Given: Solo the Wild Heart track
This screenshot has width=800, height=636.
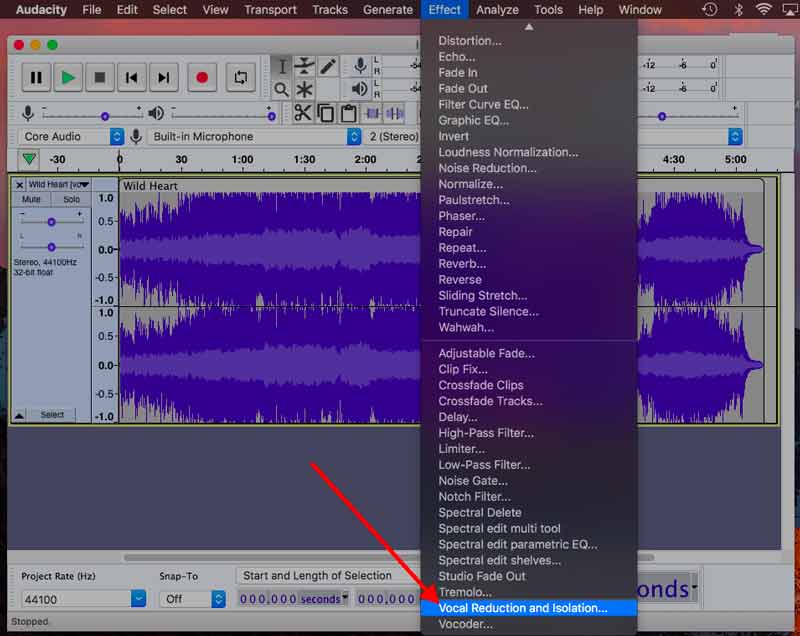Looking at the screenshot, I should pyautogui.click(x=71, y=199).
